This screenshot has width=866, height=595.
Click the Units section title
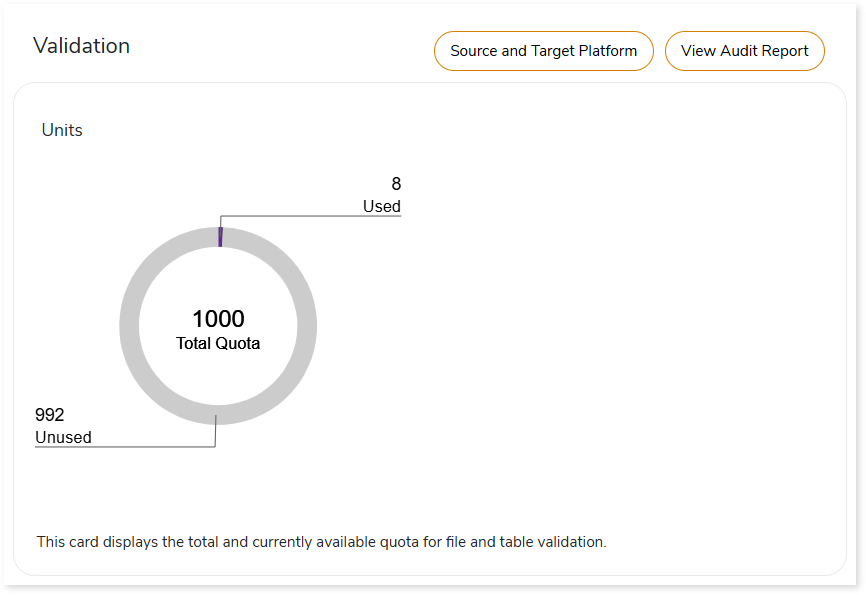tap(62, 130)
